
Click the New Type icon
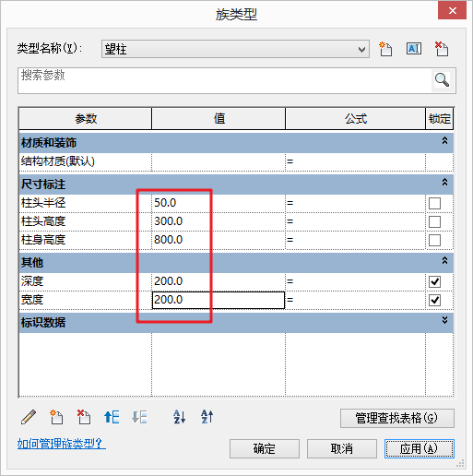(385, 49)
